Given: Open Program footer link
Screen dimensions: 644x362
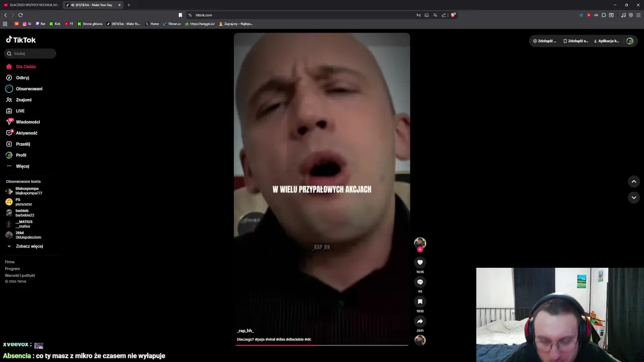Looking at the screenshot, I should (12, 268).
